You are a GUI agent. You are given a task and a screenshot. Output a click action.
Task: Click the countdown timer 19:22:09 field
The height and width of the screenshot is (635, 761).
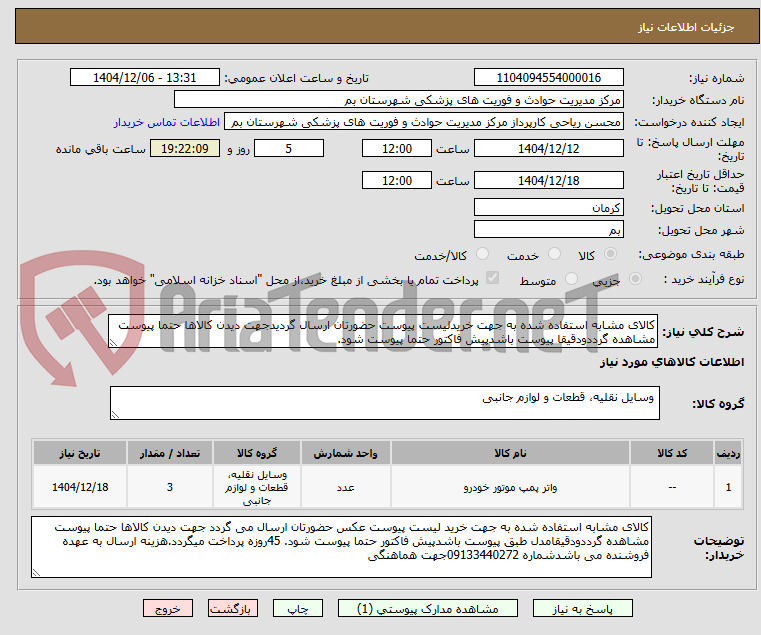coord(185,149)
